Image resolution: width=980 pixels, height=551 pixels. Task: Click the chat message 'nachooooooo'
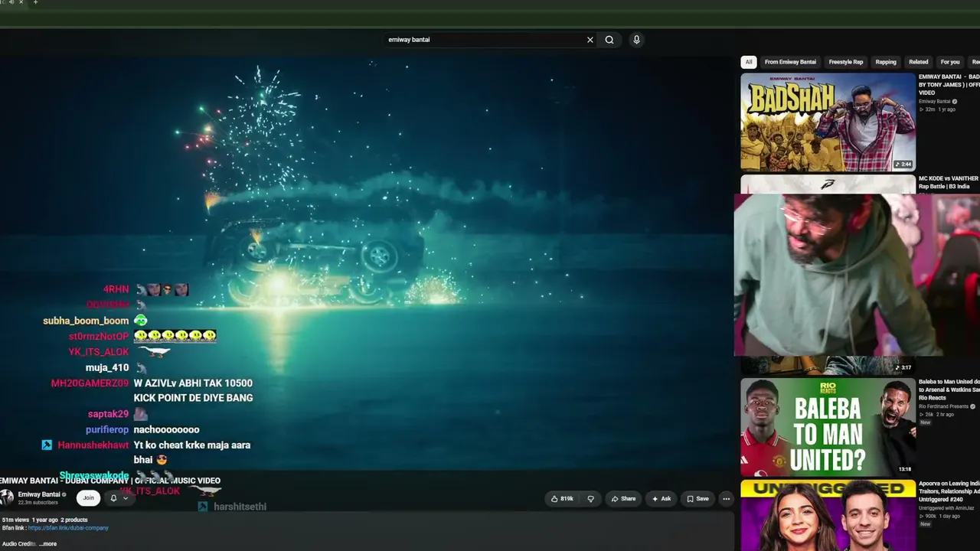coord(166,430)
